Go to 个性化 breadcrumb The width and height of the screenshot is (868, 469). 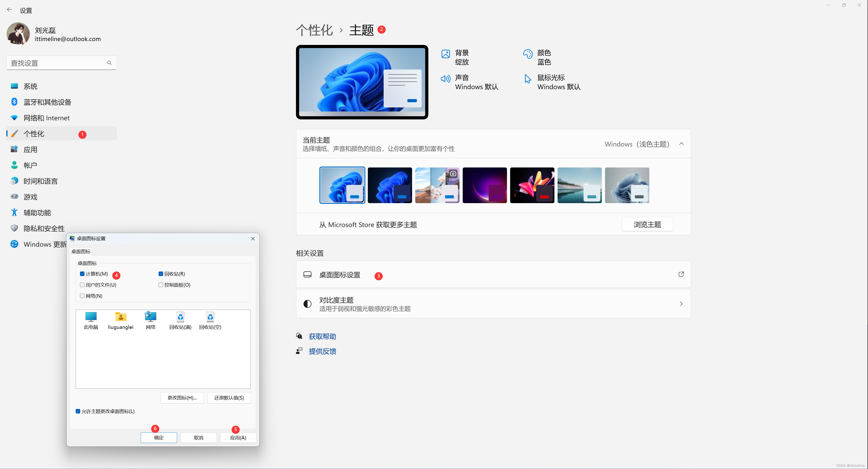(314, 30)
